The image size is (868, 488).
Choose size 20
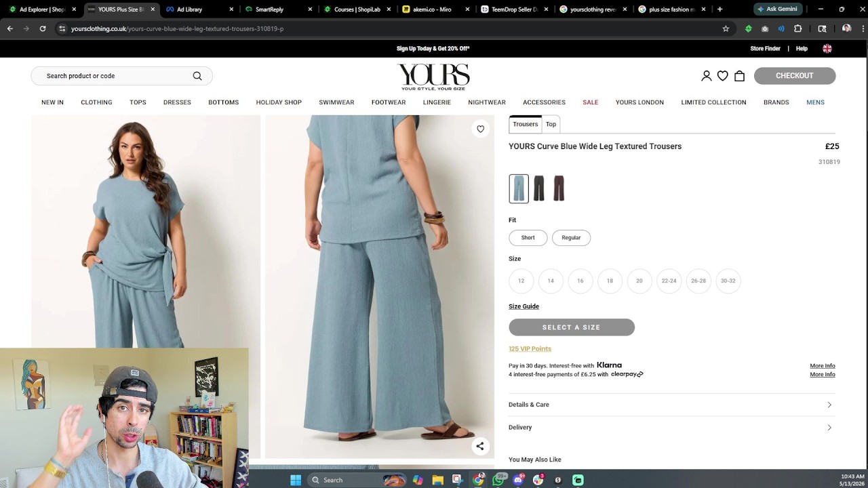point(639,281)
